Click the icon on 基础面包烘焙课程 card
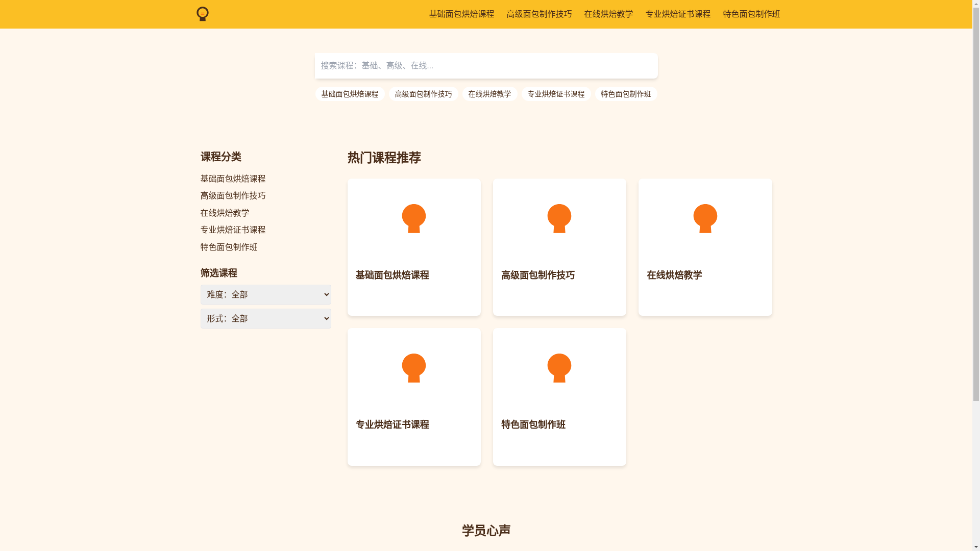This screenshot has width=980, height=551. pos(413,218)
